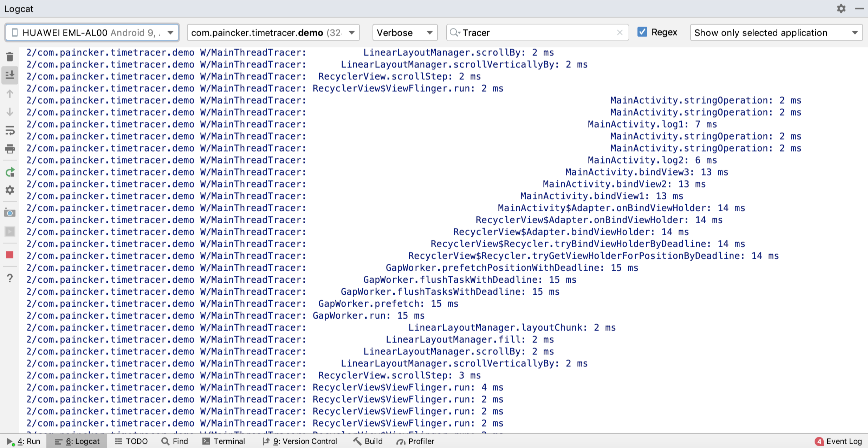
Task: Open the Profiler tool window tab
Action: tap(415, 441)
